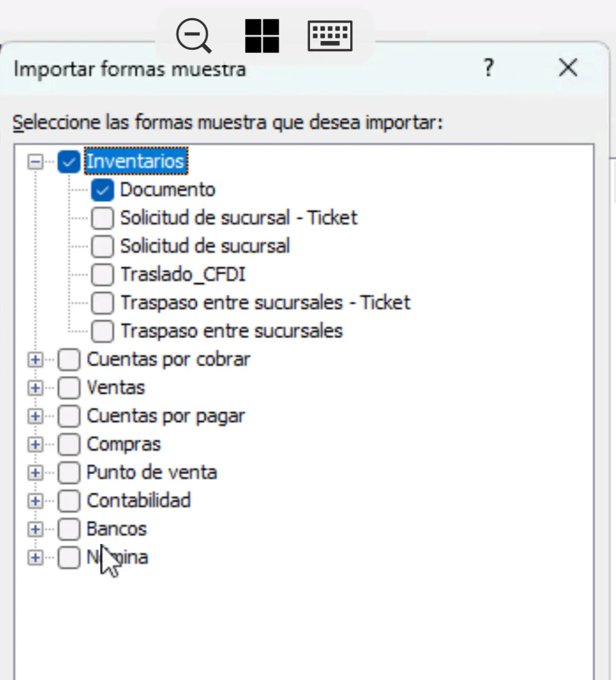The height and width of the screenshot is (680, 616).
Task: Select Traspaso entre sucursales - Ticket label
Action: tap(265, 303)
